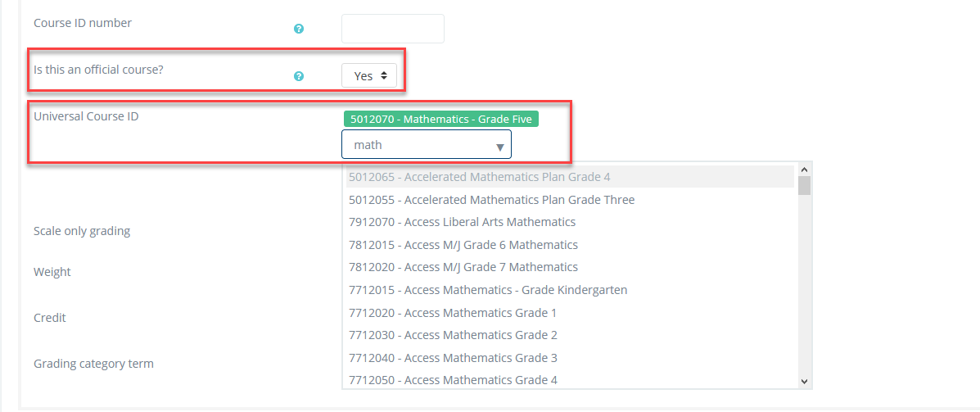Screen dimensions: 980x412
Task: Choose Access Liberal Arts Mathematics option
Action: 462,222
